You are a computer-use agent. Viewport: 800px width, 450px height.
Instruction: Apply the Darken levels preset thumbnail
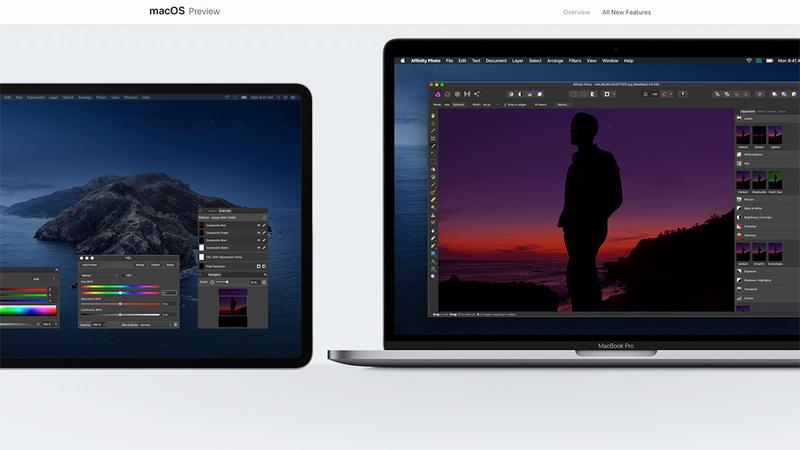tap(759, 135)
